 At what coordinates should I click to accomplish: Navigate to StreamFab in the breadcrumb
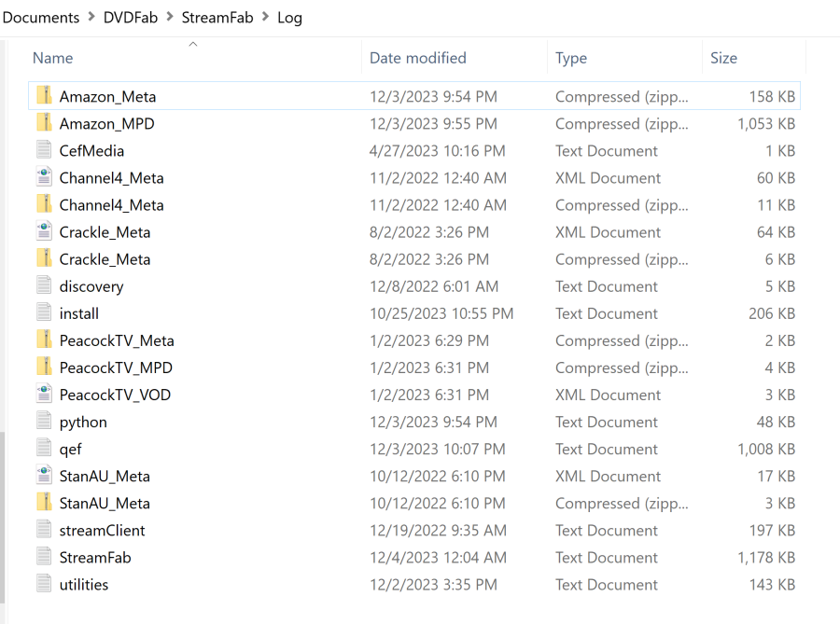pos(217,17)
